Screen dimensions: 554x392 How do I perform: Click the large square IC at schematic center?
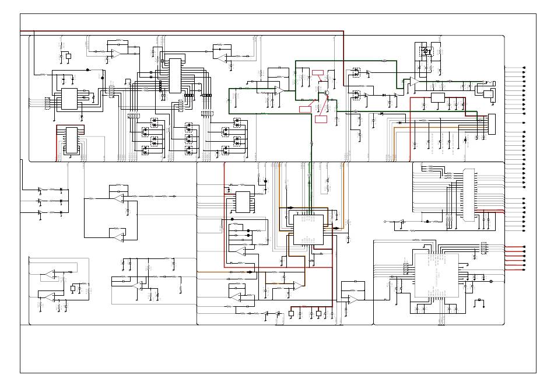pos(308,229)
